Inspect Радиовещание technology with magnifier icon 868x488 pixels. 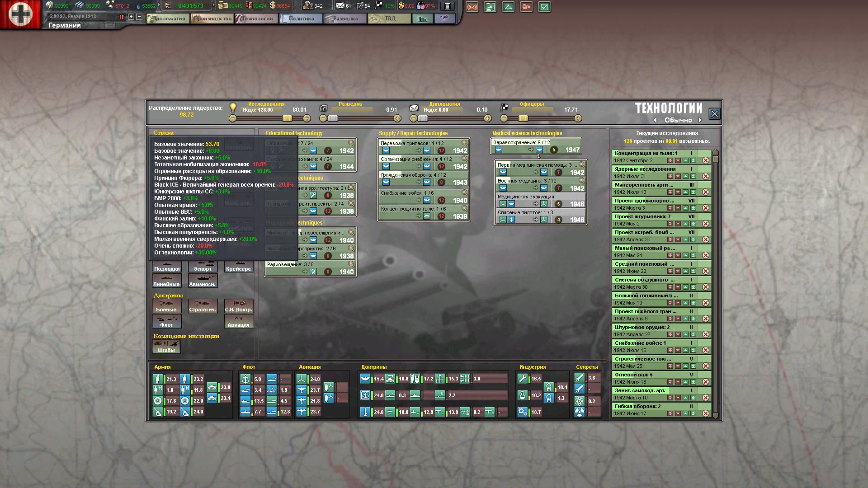pyautogui.click(x=351, y=264)
